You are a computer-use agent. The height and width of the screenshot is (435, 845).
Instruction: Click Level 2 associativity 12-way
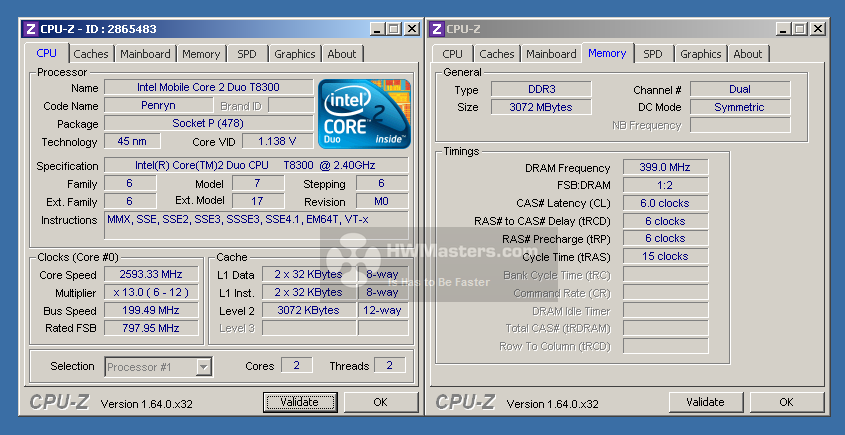click(x=383, y=310)
